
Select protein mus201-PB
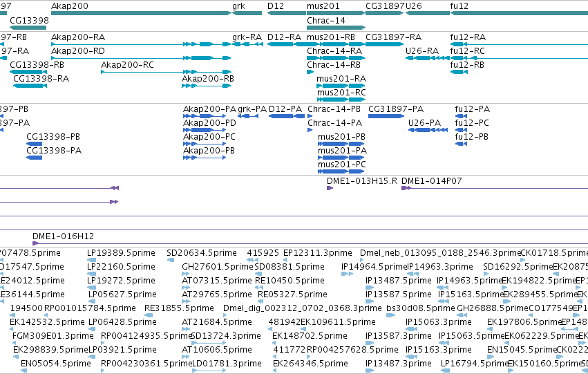[341, 144]
